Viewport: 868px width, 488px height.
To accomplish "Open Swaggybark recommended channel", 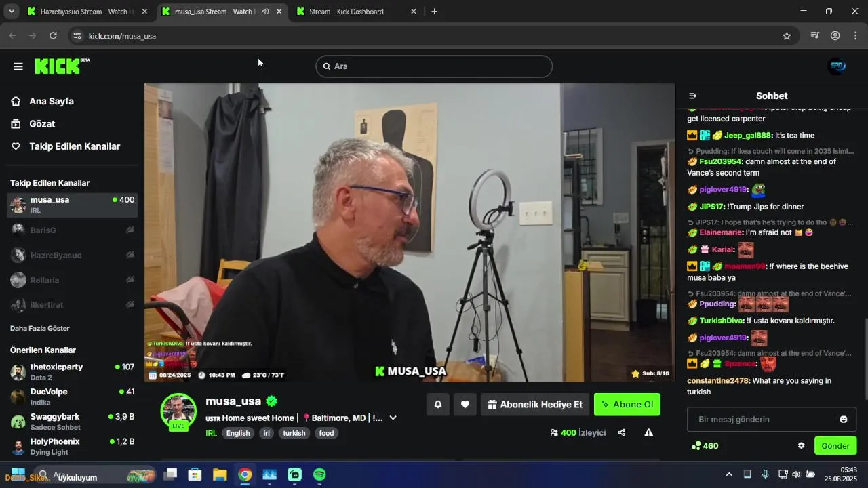I will click(72, 422).
